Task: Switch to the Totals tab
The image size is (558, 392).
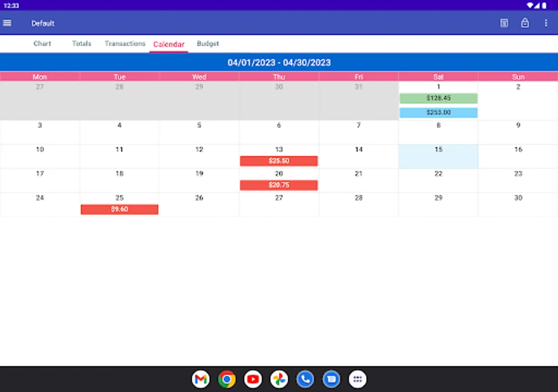Action: 82,44
